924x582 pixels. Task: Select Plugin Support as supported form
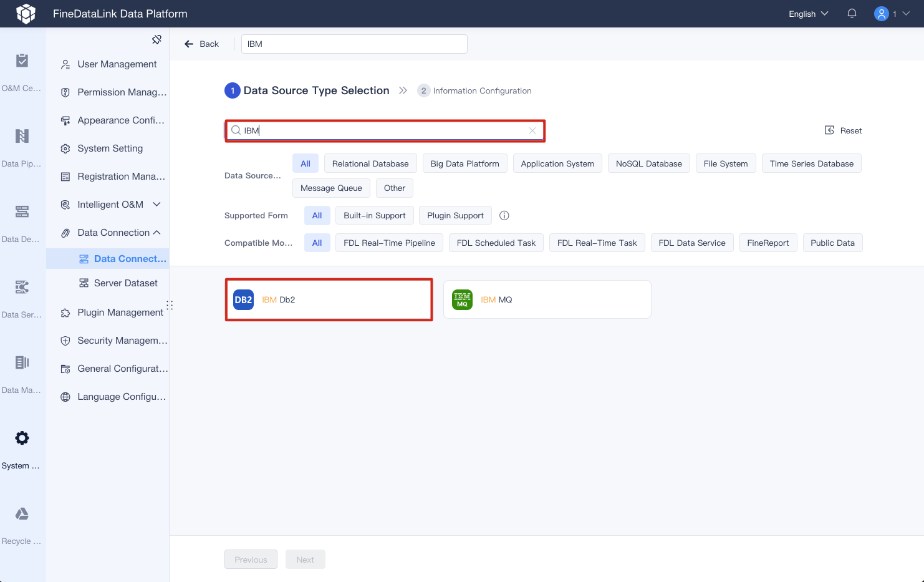pos(455,215)
